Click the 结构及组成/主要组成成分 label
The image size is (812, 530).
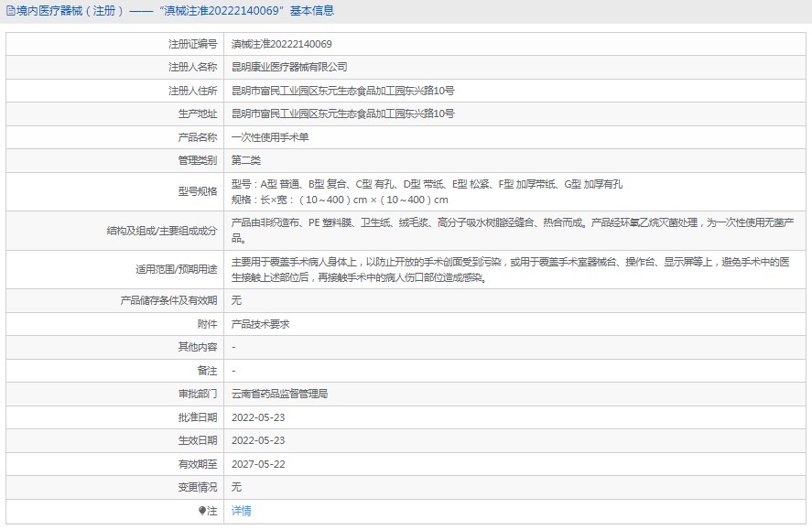161,231
